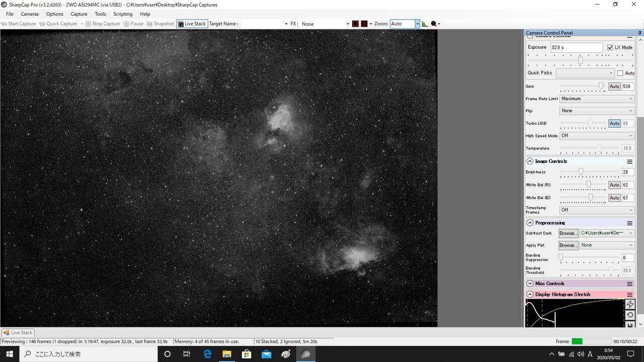Open Microsoft Edge from the taskbar
Viewport: 644px width, 362px height.
[207, 354]
